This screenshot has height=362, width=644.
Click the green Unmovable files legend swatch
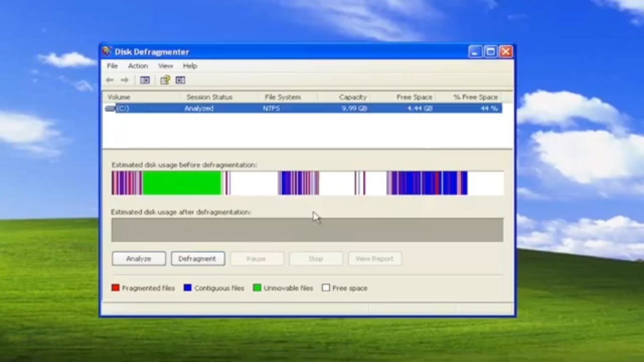click(x=257, y=288)
